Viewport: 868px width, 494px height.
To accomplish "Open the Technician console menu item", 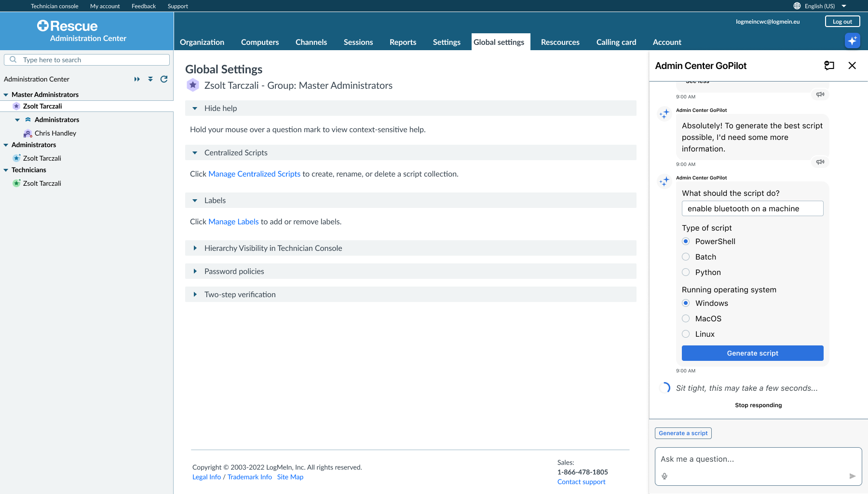I will coord(54,6).
